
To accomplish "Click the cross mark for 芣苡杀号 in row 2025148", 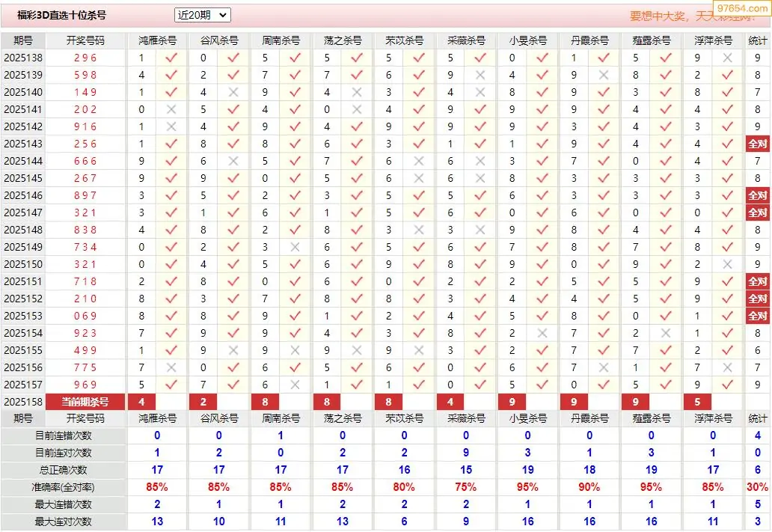I will coord(418,230).
